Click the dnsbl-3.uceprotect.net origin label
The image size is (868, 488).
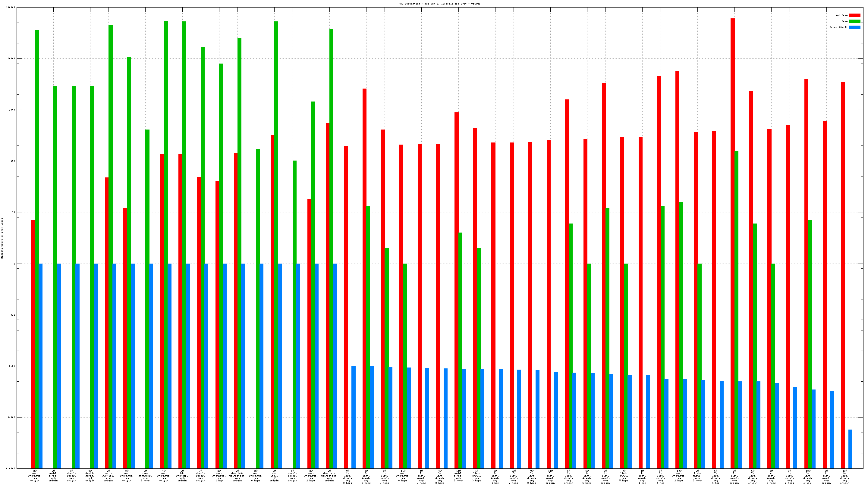(x=237, y=476)
